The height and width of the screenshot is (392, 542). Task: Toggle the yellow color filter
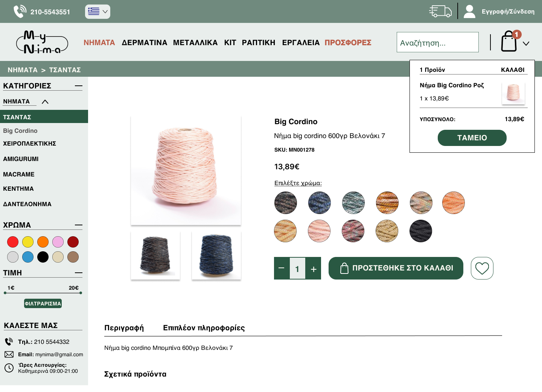click(x=28, y=242)
